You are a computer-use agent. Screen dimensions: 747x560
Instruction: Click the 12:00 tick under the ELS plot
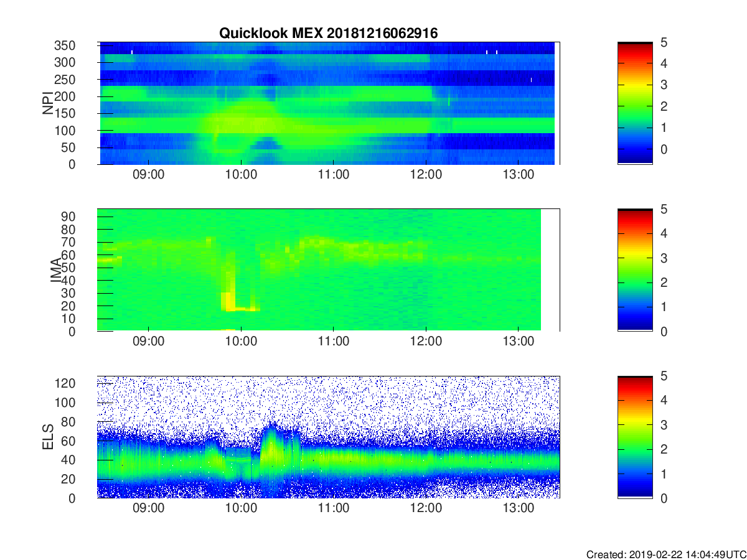(426, 508)
